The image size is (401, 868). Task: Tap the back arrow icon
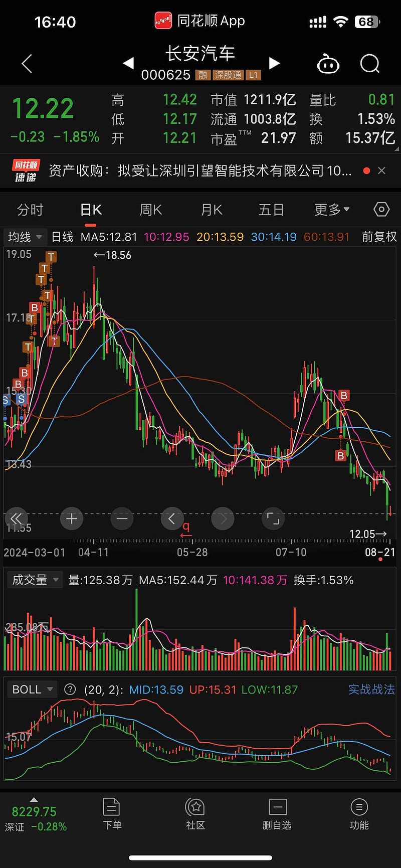click(x=27, y=64)
